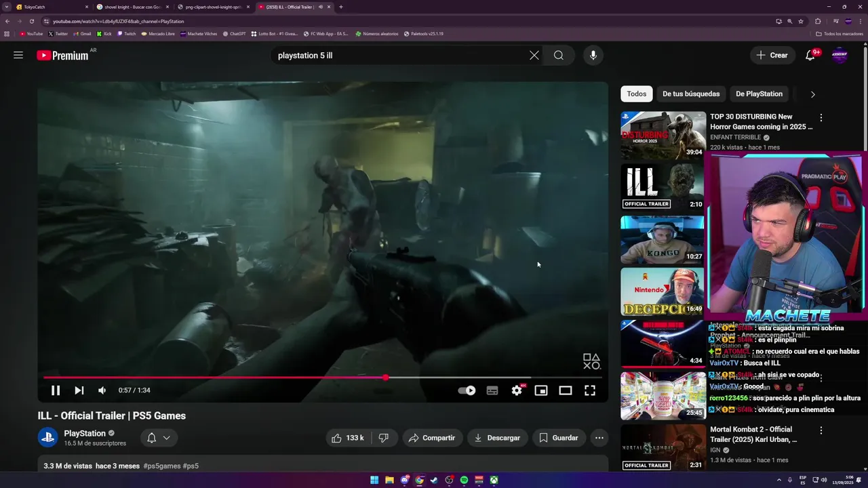Image resolution: width=868 pixels, height=488 pixels.
Task: Open TOP 30 DISTURBING video thumbnail
Action: coord(663,135)
